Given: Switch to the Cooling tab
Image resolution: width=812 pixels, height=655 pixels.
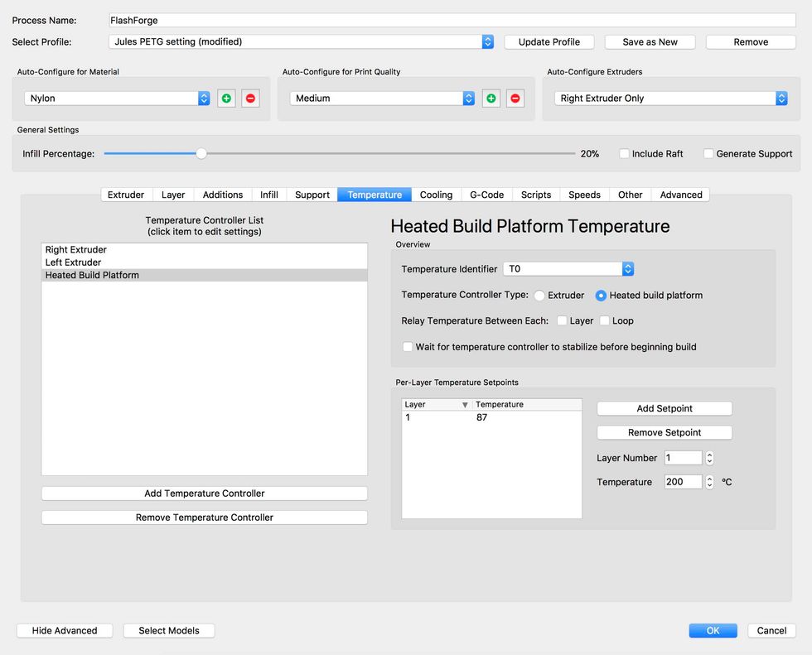Looking at the screenshot, I should point(436,195).
